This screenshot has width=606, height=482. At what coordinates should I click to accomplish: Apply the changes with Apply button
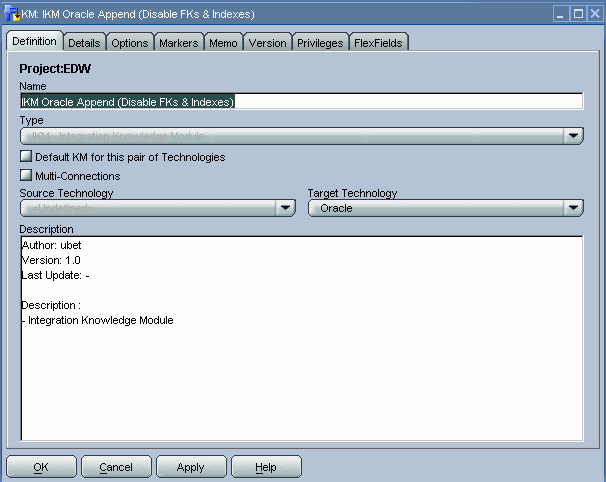[x=191, y=467]
